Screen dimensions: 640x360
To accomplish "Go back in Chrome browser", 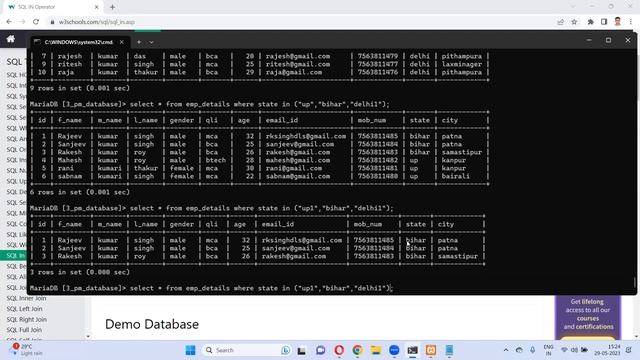I will tap(9, 22).
